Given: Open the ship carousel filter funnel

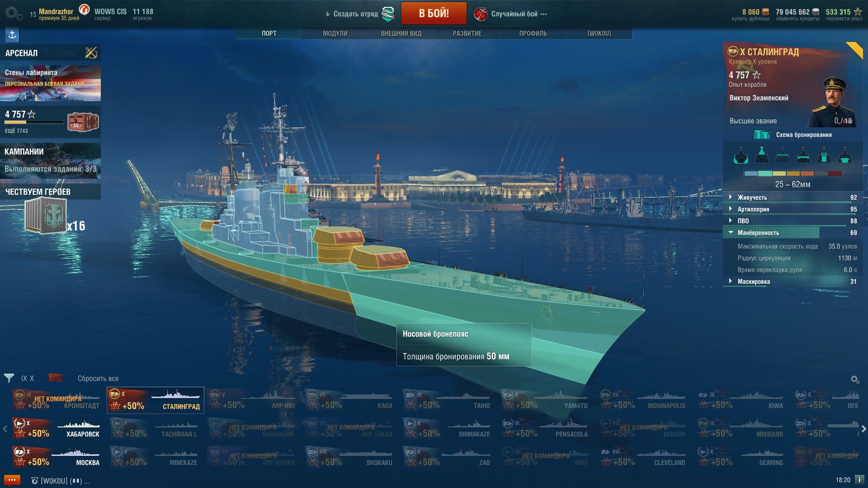Looking at the screenshot, I should 9,378.
